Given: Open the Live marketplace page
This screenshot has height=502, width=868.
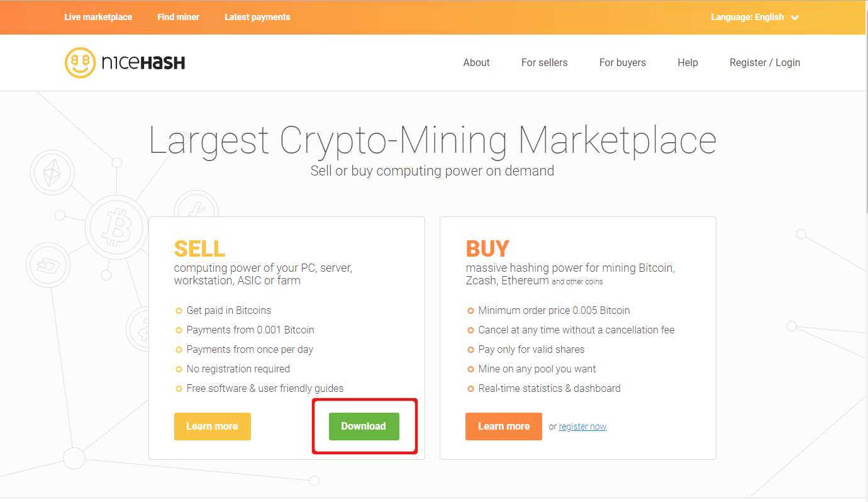Looking at the screenshot, I should tap(98, 17).
